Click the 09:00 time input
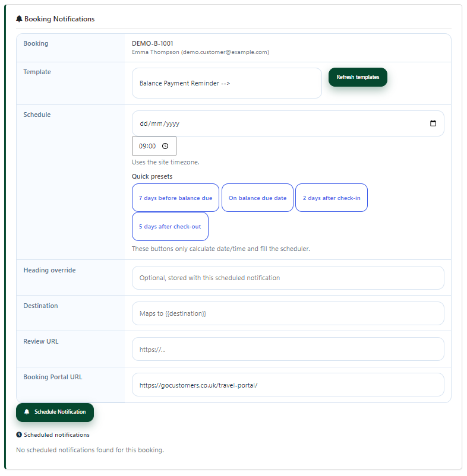Screen dimensions: 467x476 (154, 146)
